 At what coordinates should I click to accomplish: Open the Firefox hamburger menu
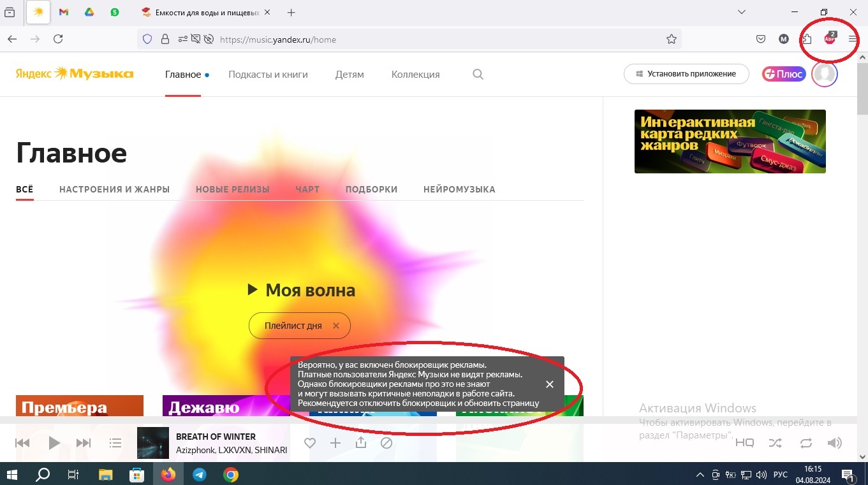tap(853, 39)
